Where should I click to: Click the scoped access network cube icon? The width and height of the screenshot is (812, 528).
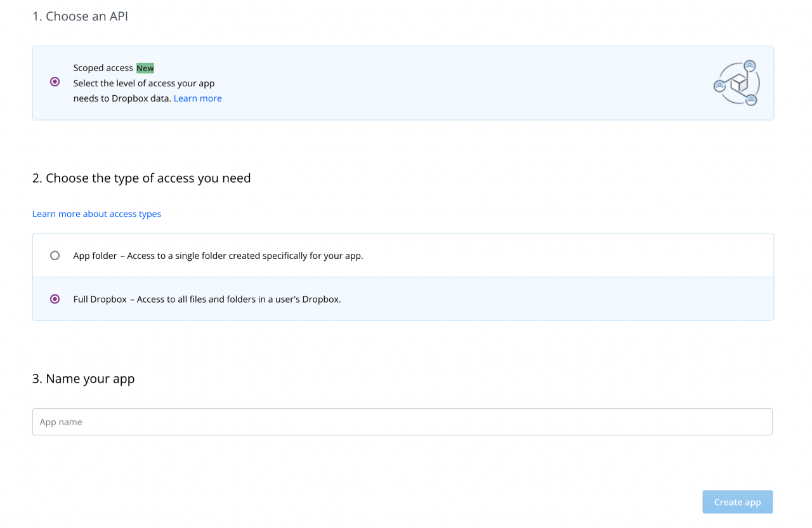click(x=737, y=83)
